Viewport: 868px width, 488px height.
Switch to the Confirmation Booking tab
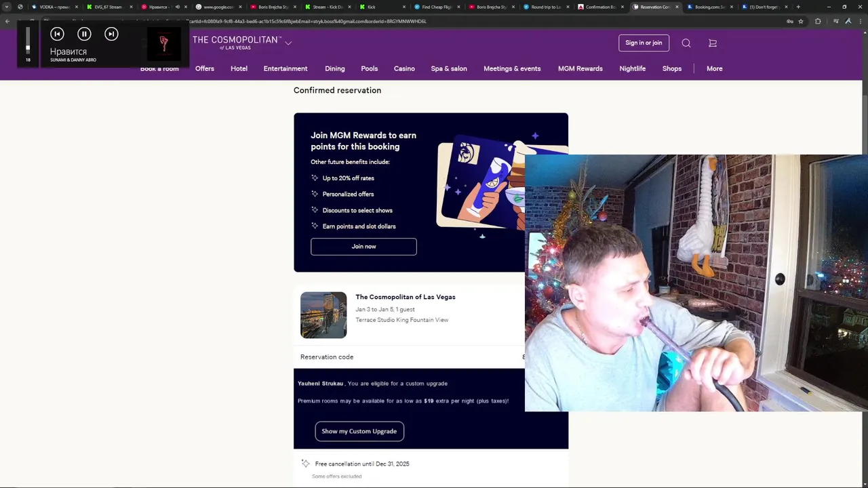tap(599, 7)
